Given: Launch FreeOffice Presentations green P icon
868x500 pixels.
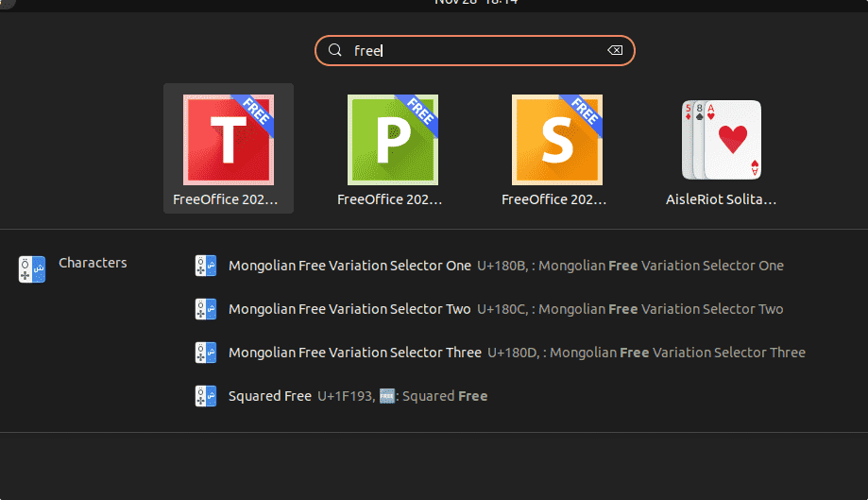Looking at the screenshot, I should (x=393, y=140).
